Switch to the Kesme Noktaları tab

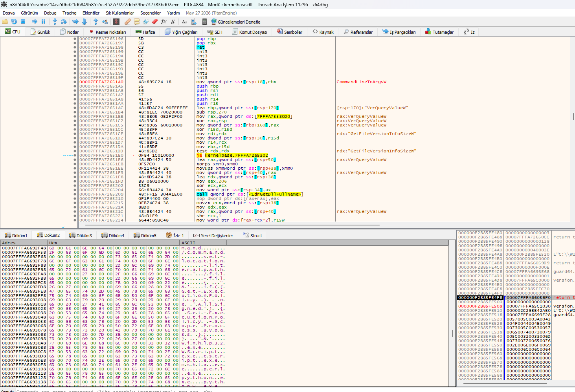pos(108,32)
